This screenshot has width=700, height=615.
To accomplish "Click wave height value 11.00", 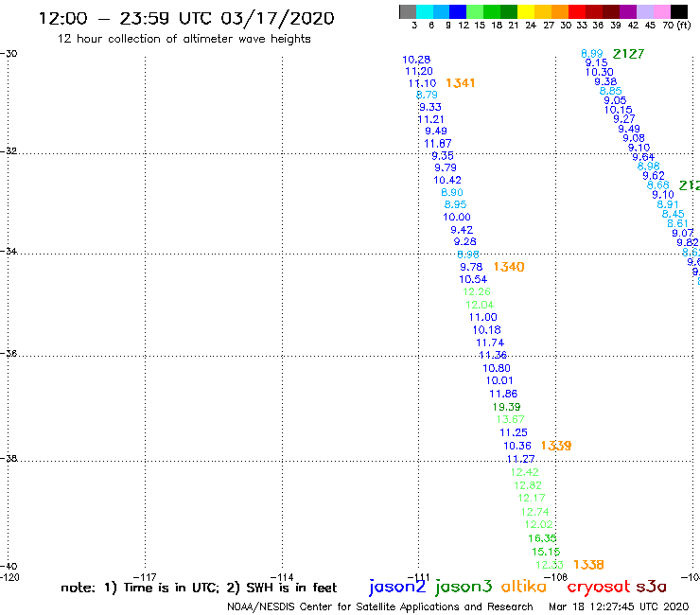I will [483, 317].
